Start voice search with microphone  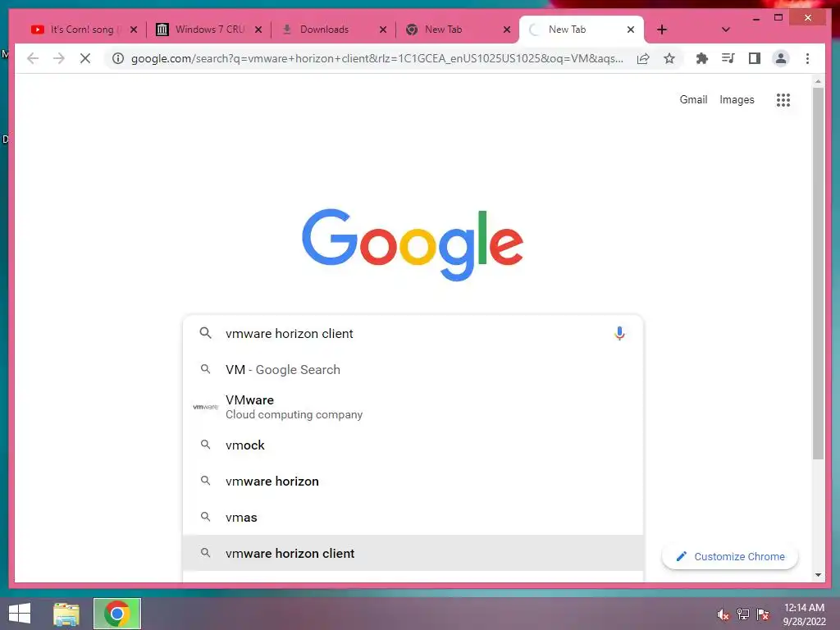[x=619, y=333]
